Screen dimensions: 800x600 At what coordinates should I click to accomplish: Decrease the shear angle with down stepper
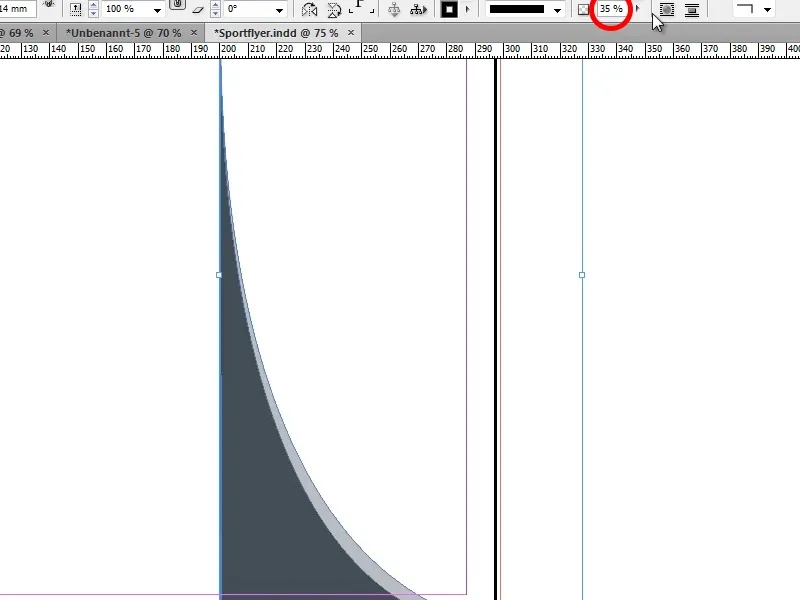[x=215, y=13]
